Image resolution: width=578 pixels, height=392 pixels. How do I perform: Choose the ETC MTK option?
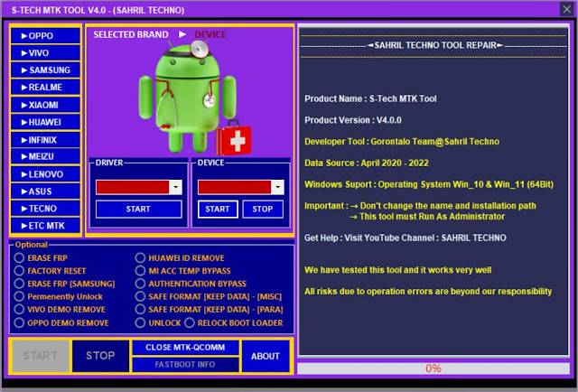[45, 226]
